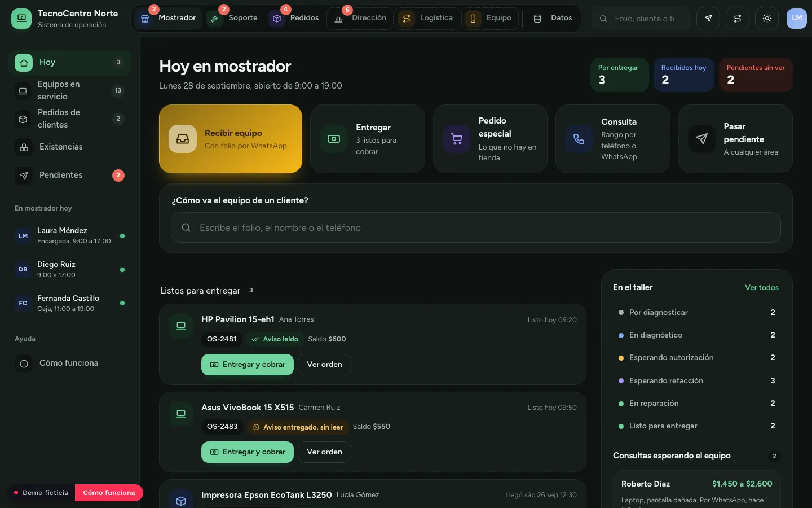Open Equipos en servicio in sidebar

pos(70,90)
